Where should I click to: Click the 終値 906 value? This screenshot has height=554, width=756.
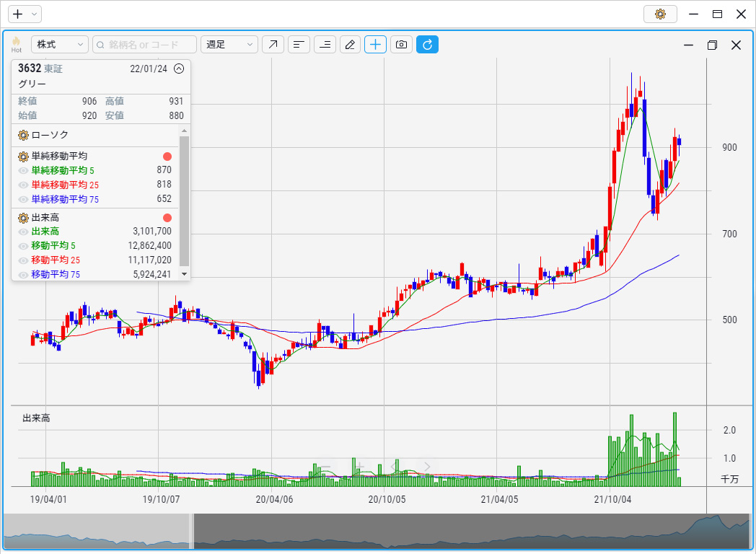[89, 101]
